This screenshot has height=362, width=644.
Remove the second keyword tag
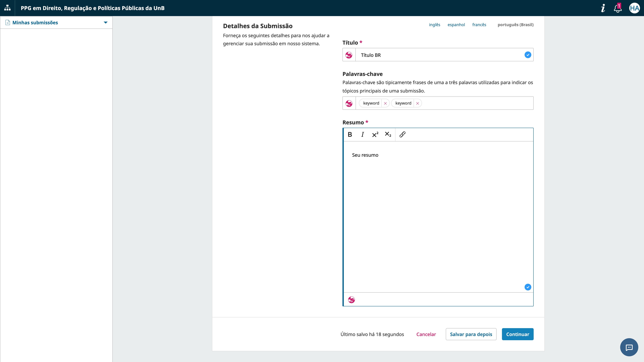(417, 103)
